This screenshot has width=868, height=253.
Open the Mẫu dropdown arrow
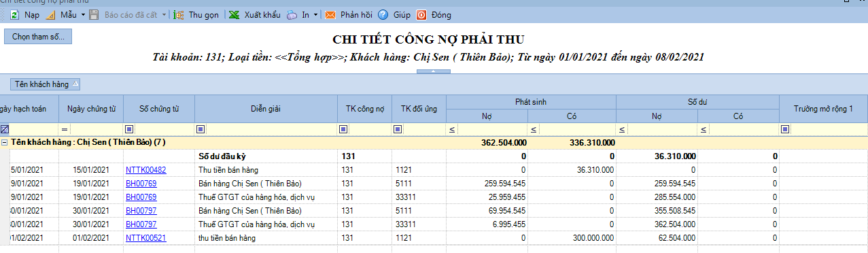83,14
